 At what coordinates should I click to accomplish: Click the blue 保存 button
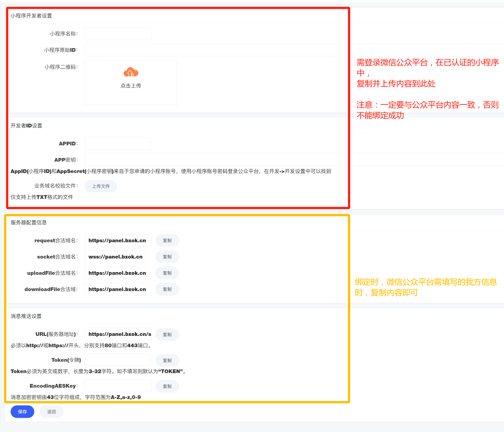tap(22, 412)
